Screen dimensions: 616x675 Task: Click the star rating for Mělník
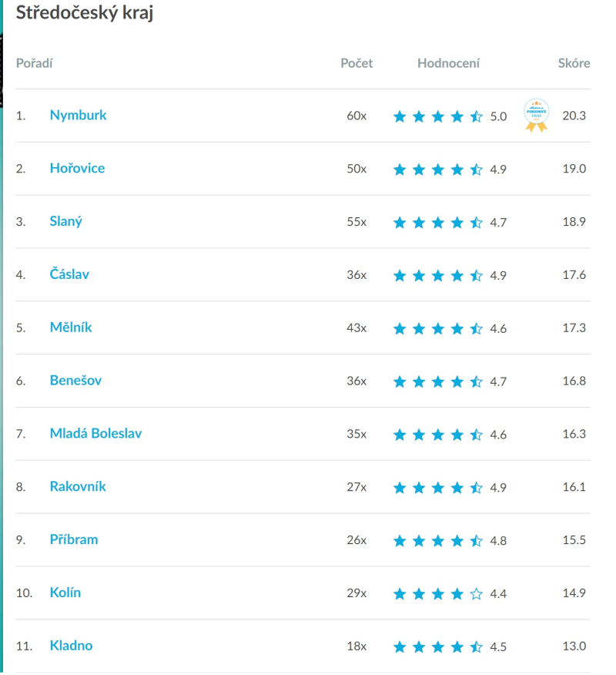437,329
